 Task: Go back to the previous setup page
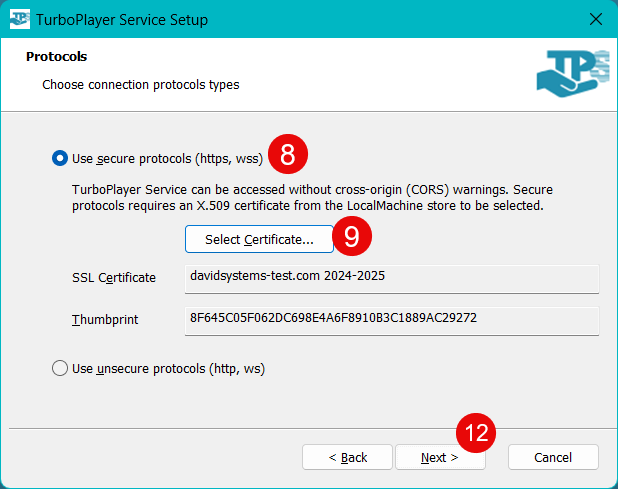347,457
